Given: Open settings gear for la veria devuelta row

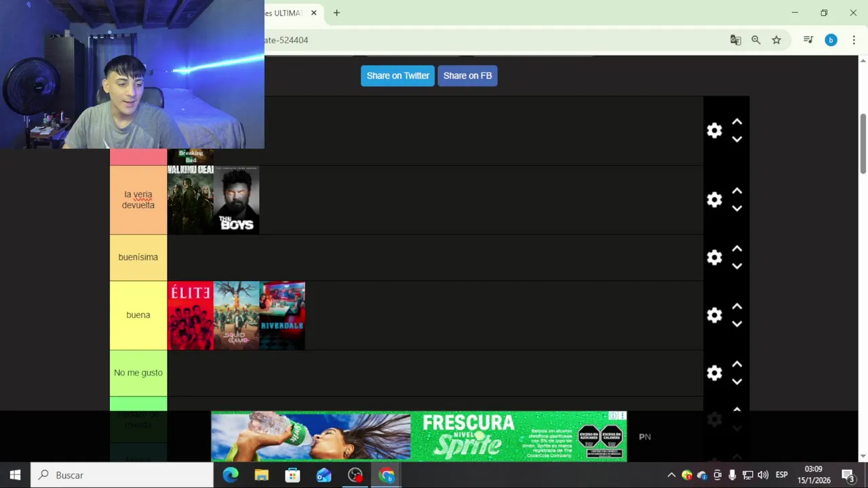Looking at the screenshot, I should tap(714, 199).
